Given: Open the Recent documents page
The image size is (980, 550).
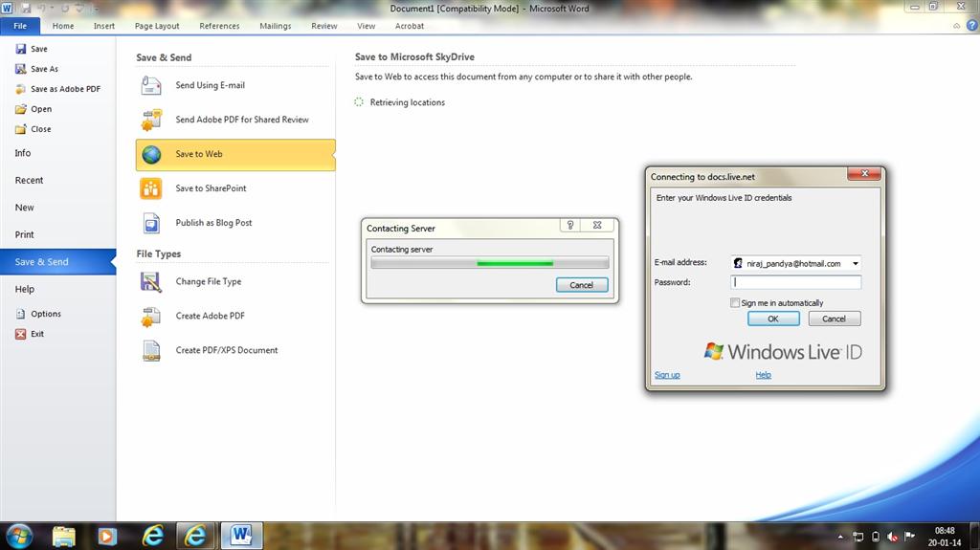Looking at the screenshot, I should 58,180.
